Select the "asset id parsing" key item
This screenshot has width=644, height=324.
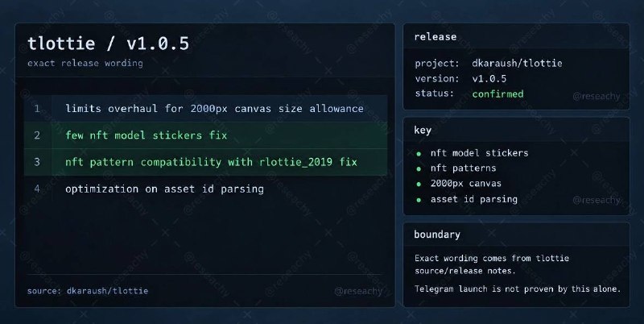click(474, 199)
